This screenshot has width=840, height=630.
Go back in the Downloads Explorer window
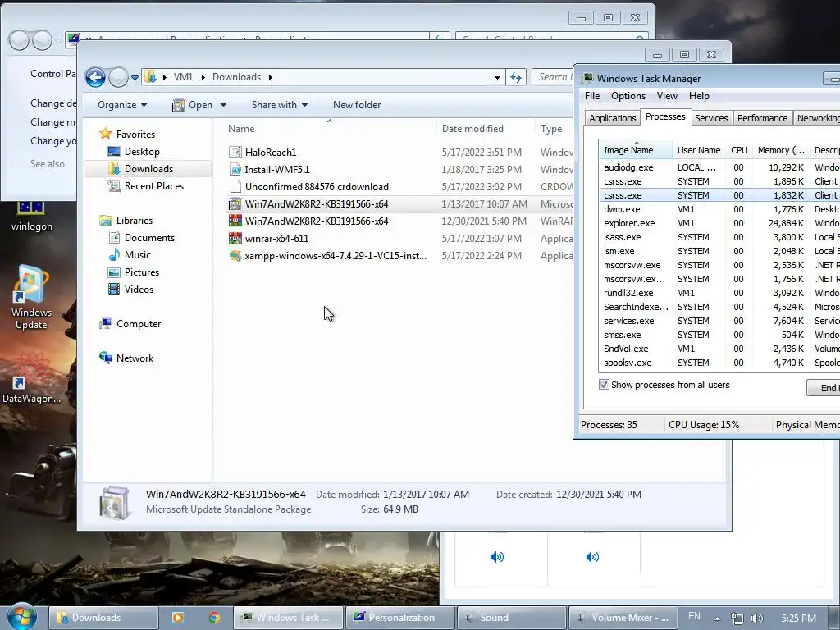[95, 78]
